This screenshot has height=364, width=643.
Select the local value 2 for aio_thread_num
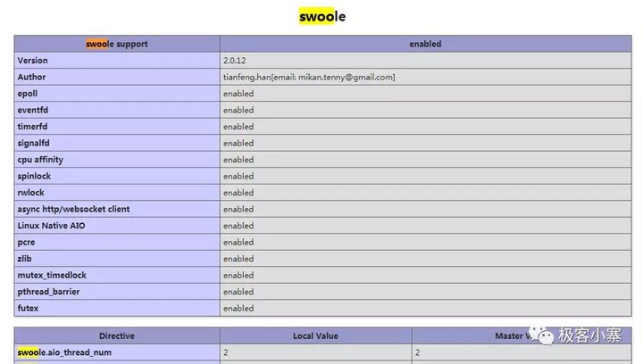(x=226, y=352)
